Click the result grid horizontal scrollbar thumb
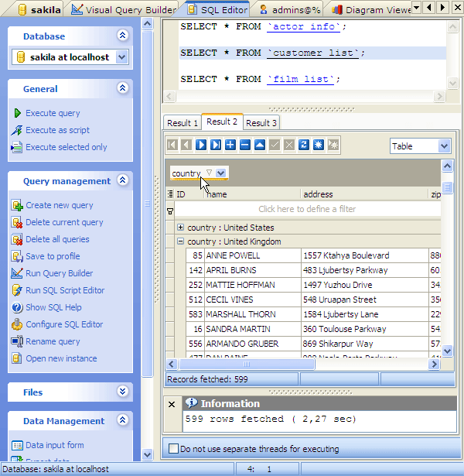This screenshot has height=476, width=464. [247, 364]
